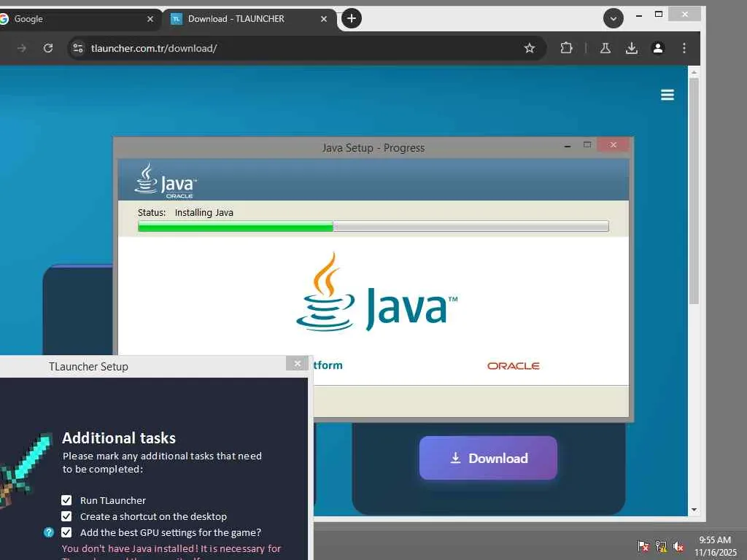Click the scrollbar down arrow

[x=694, y=510]
